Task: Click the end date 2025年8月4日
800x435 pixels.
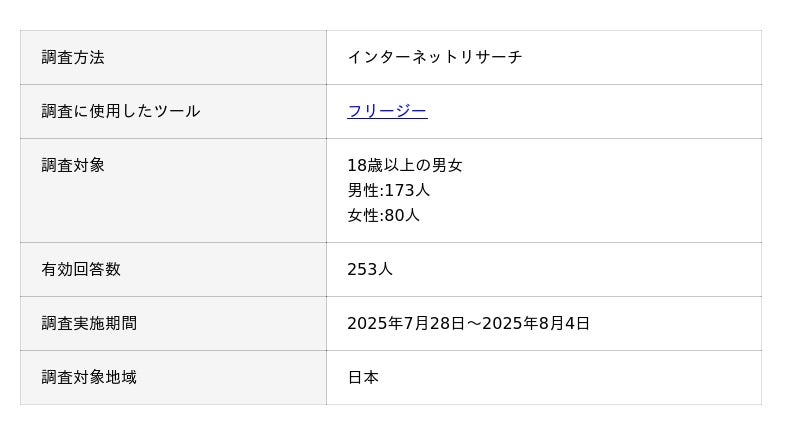Action: pyautogui.click(x=536, y=323)
